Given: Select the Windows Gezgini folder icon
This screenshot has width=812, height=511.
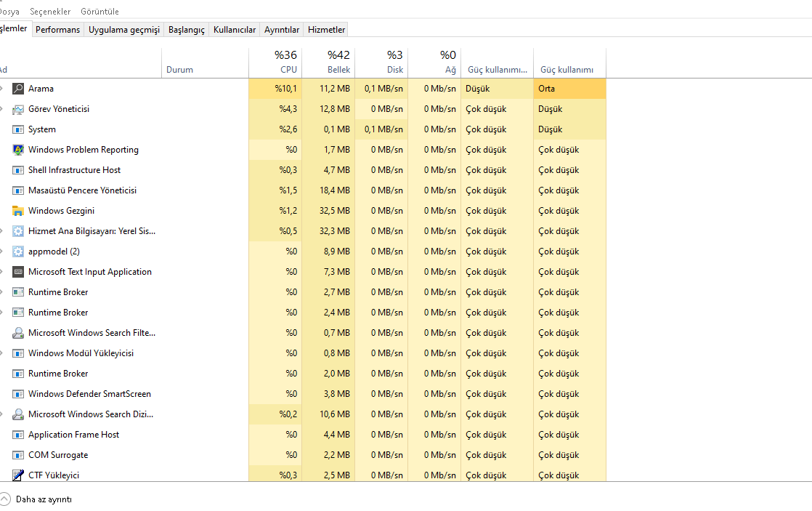Looking at the screenshot, I should coord(18,211).
